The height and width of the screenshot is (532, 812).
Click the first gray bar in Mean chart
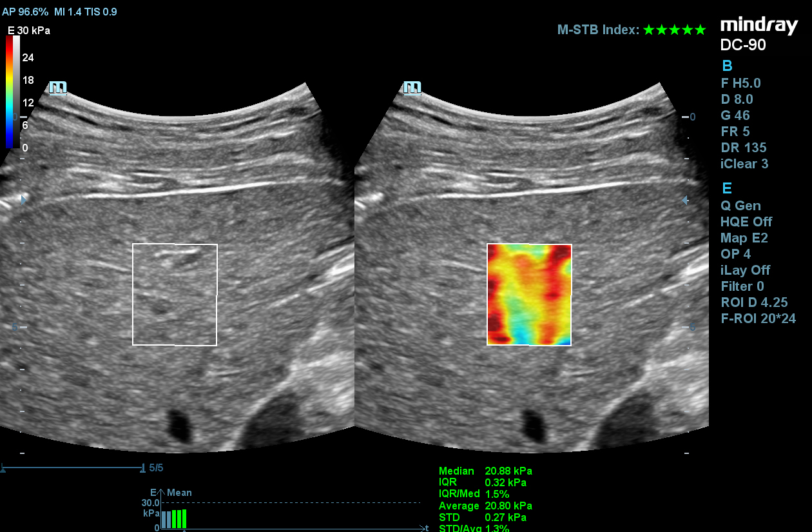pyautogui.click(x=163, y=520)
